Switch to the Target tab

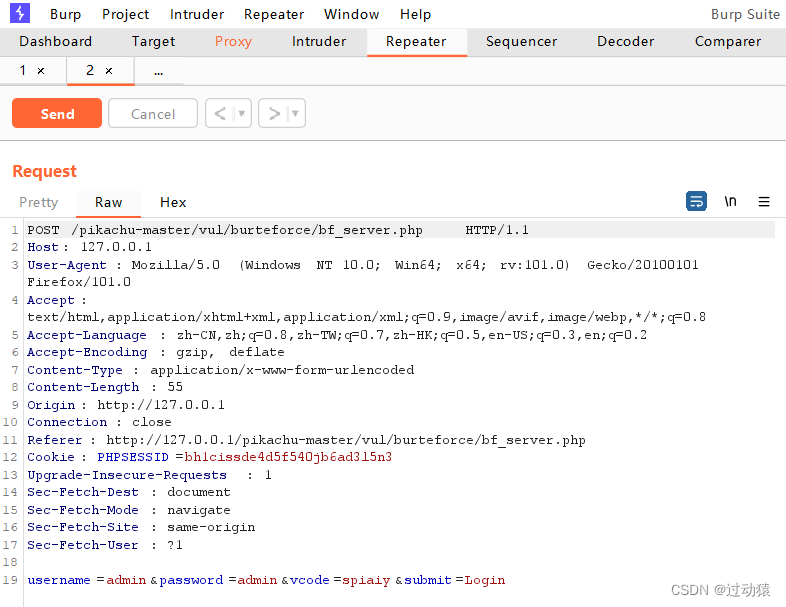pyautogui.click(x=153, y=42)
